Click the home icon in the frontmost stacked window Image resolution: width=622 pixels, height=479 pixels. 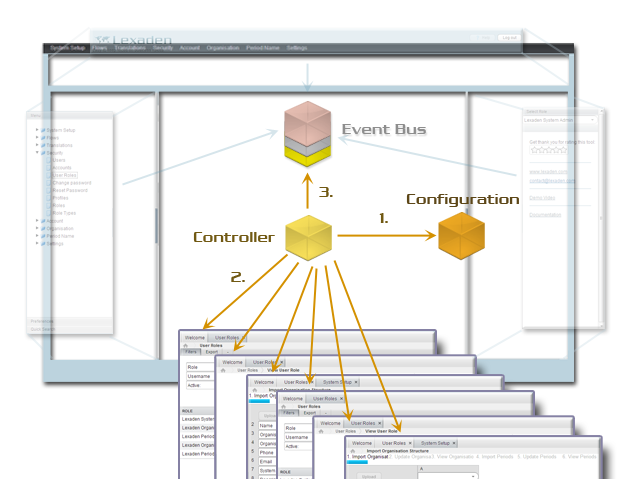coord(353,451)
